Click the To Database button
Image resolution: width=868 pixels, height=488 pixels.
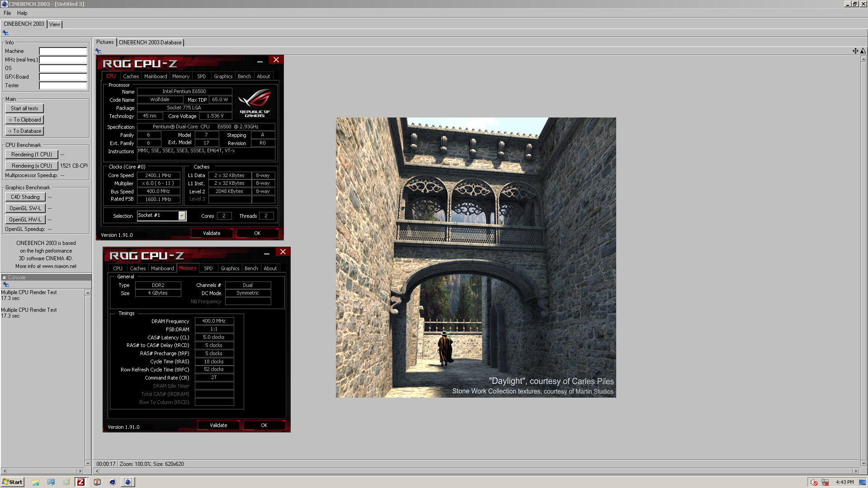click(x=24, y=131)
